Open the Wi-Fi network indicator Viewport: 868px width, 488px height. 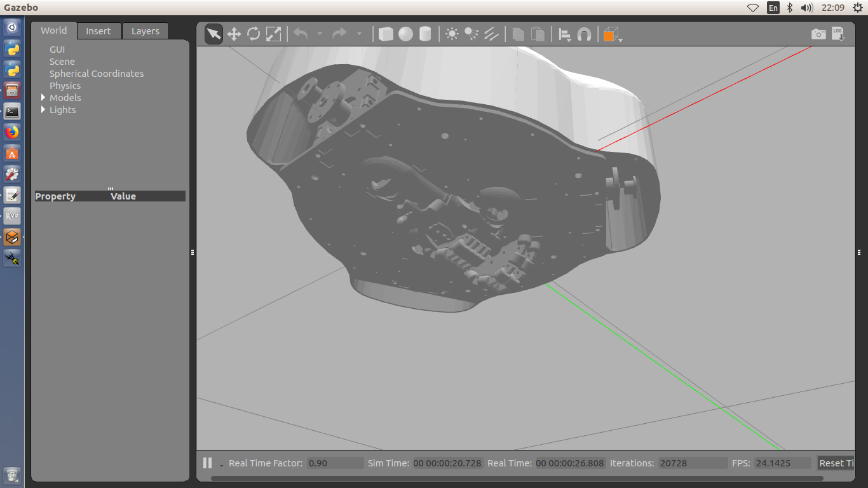(753, 8)
